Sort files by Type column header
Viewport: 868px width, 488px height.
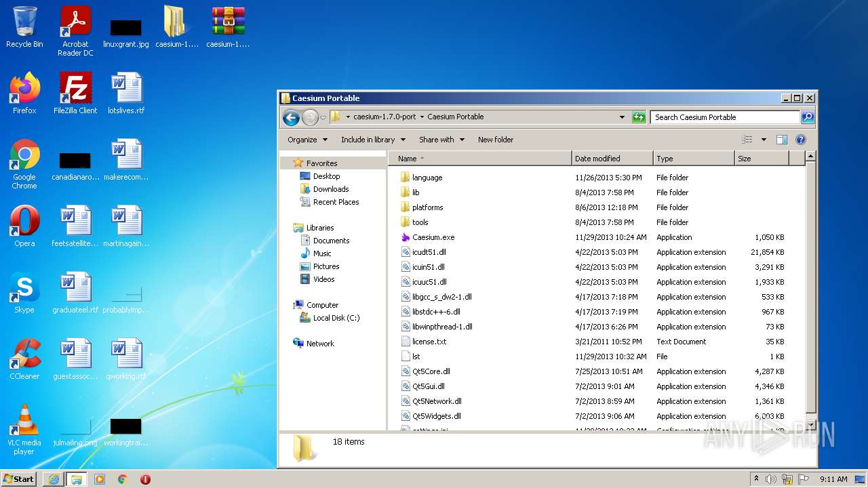tap(694, 159)
